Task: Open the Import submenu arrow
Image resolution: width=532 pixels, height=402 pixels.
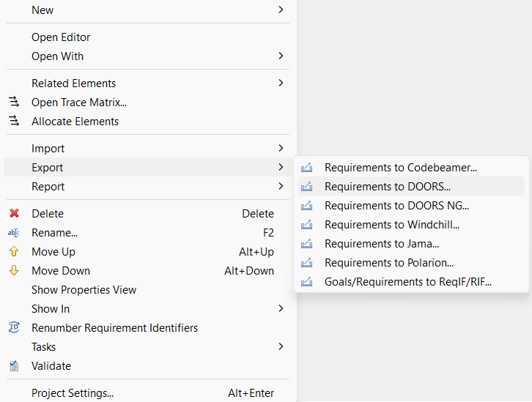Action: coord(281,149)
